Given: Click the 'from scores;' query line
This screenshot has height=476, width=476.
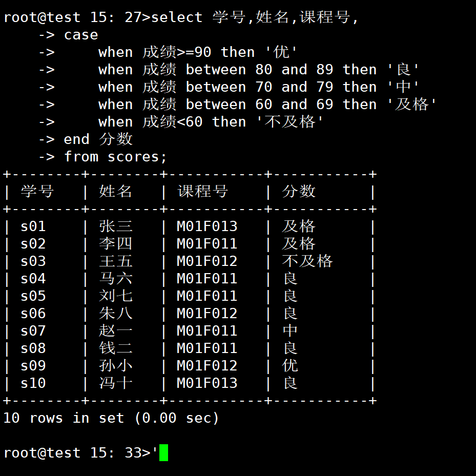Looking at the screenshot, I should click(x=115, y=157).
